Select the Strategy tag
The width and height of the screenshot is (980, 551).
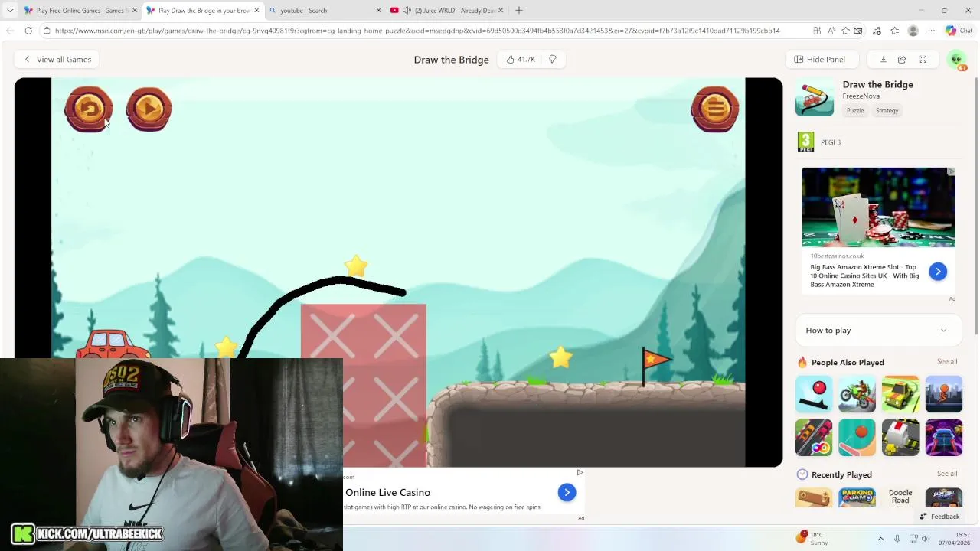pyautogui.click(x=887, y=110)
